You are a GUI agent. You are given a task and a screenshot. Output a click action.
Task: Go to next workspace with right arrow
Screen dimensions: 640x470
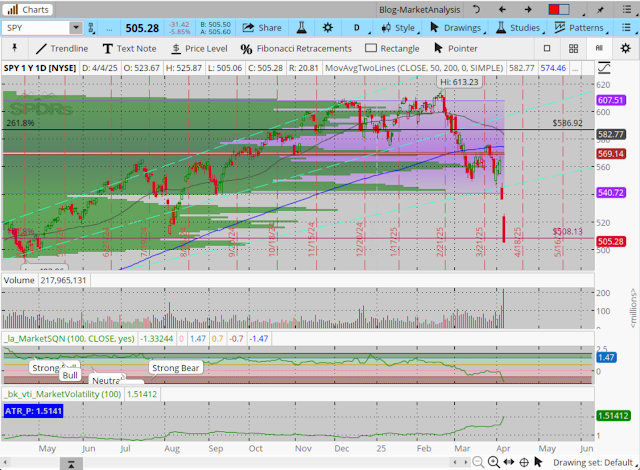(528, 9)
